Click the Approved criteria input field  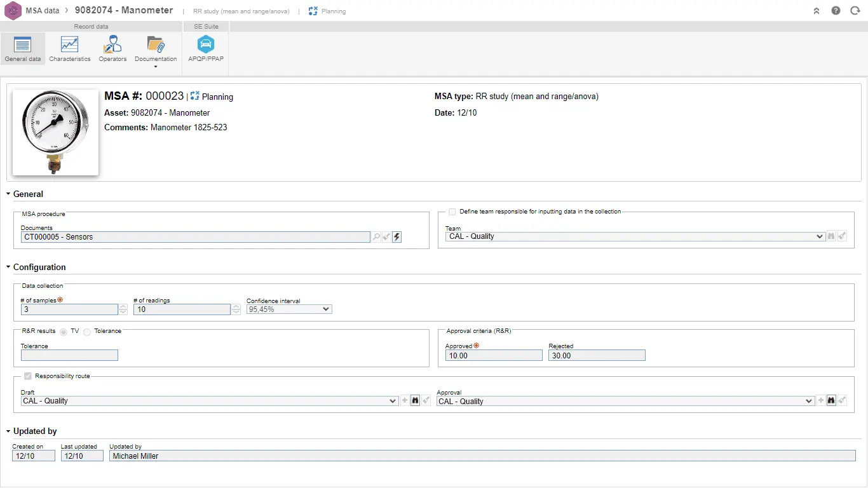494,356
